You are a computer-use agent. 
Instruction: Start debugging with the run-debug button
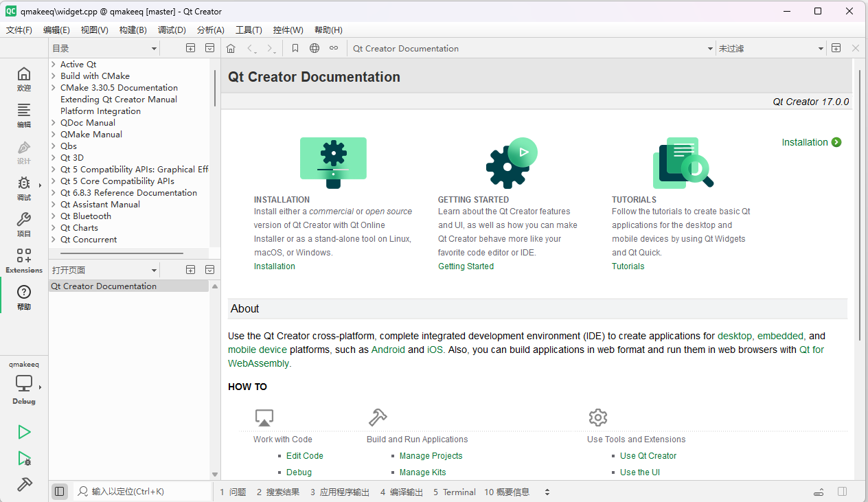pos(24,459)
